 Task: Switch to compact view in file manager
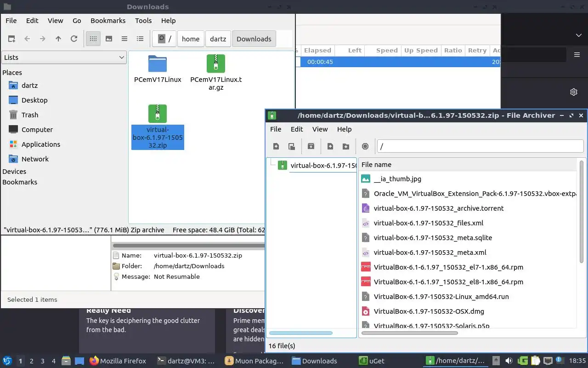124,39
